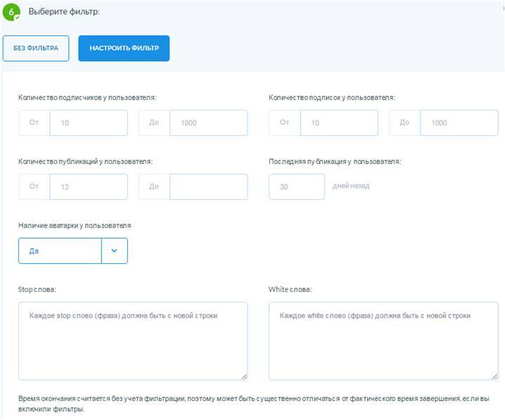Open the «Да» avatar combo box
This screenshot has width=505, height=420.
click(x=60, y=251)
